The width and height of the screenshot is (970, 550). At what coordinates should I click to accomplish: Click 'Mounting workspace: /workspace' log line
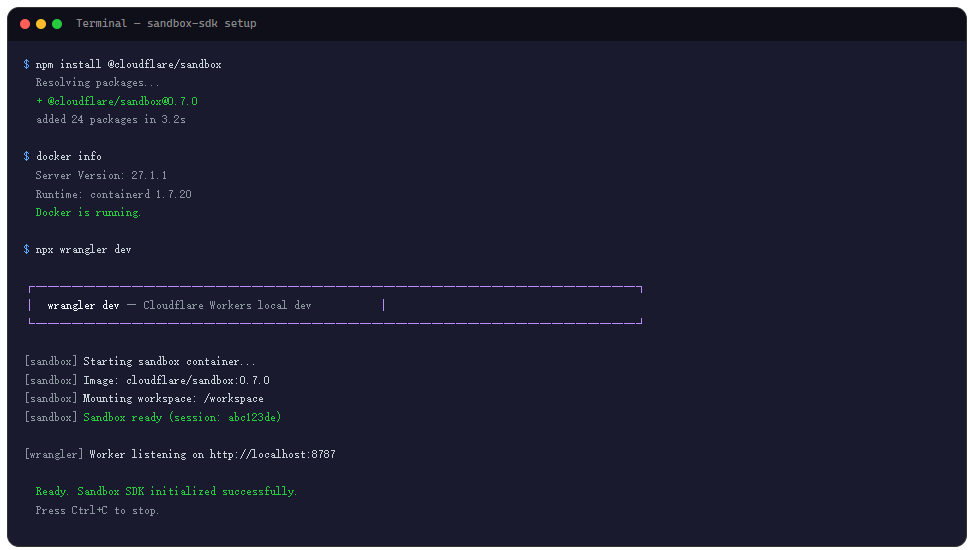pyautogui.click(x=173, y=398)
